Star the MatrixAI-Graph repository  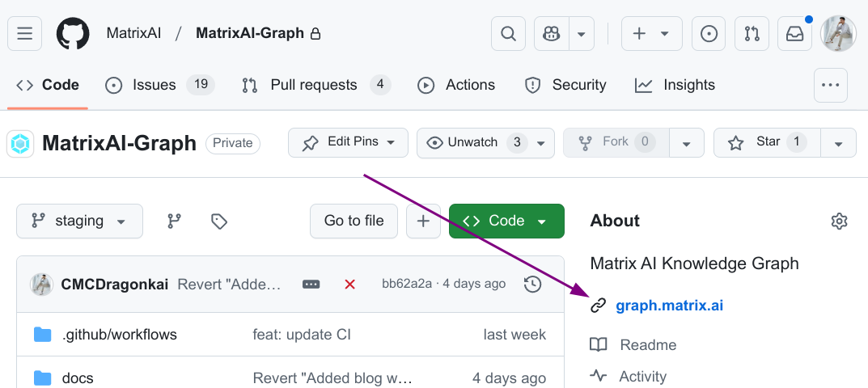click(766, 143)
